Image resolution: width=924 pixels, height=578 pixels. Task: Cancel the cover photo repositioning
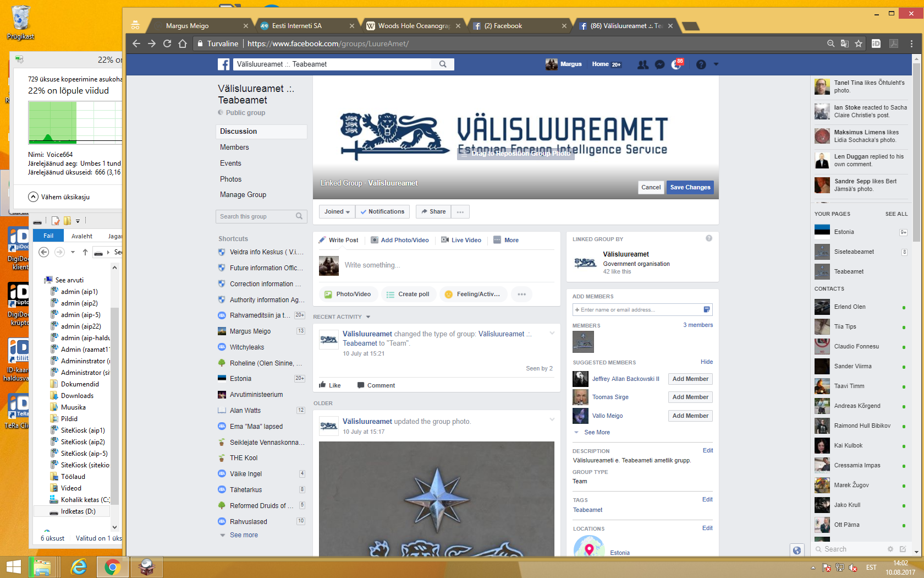(x=651, y=187)
